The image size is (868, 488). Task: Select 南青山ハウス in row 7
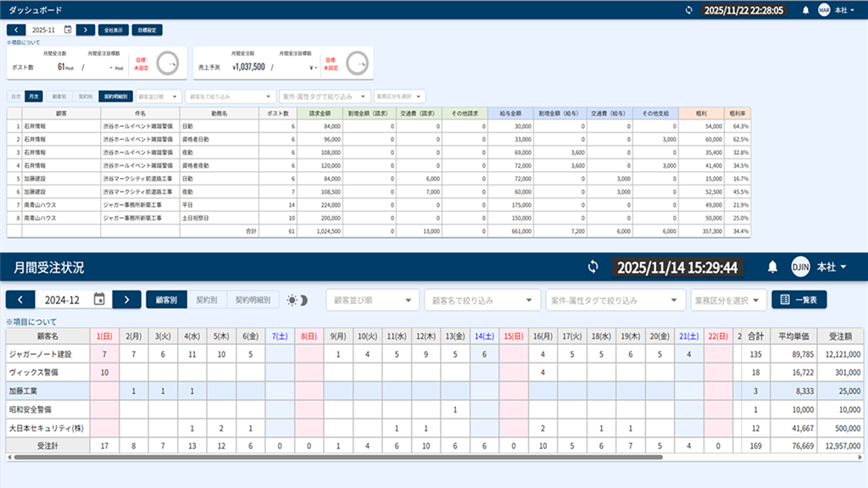tap(61, 205)
